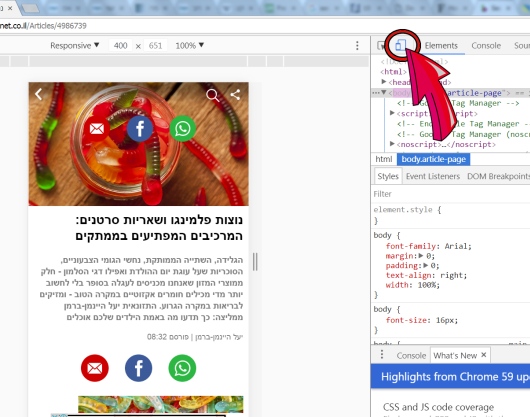
Task: Click the gummy candy thumbnail at page bottom
Action: 161,404
